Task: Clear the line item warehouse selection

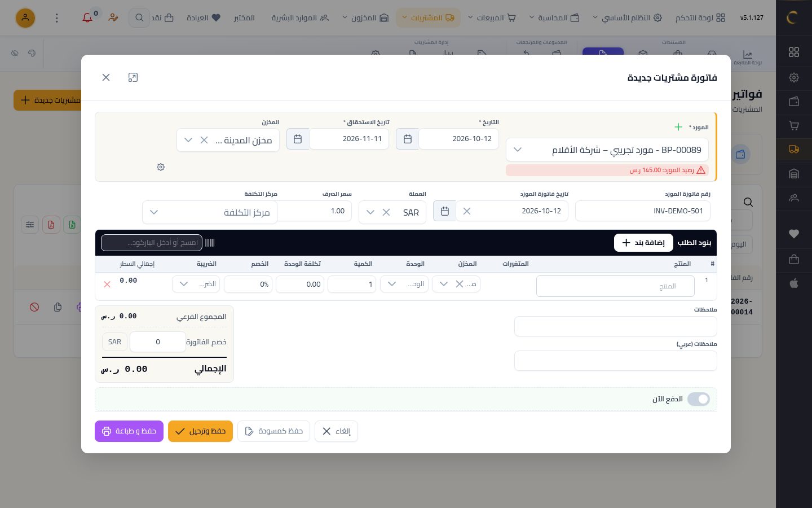Action: pyautogui.click(x=460, y=284)
